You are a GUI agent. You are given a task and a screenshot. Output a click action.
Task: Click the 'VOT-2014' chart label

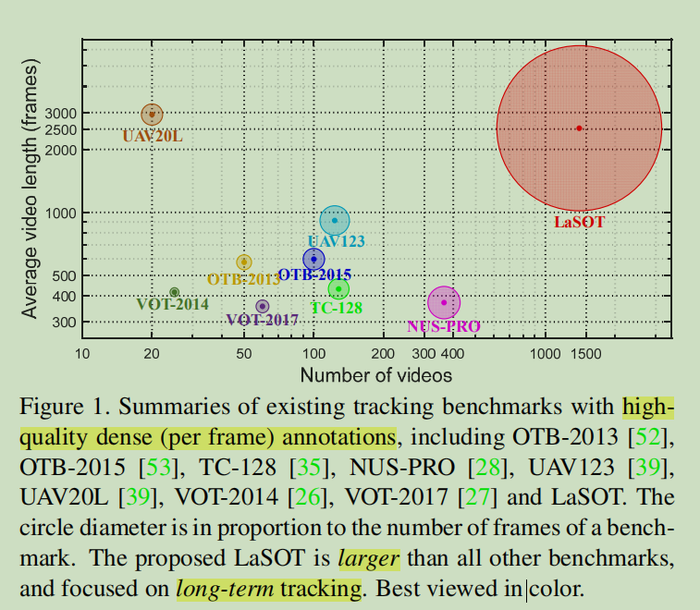(172, 304)
